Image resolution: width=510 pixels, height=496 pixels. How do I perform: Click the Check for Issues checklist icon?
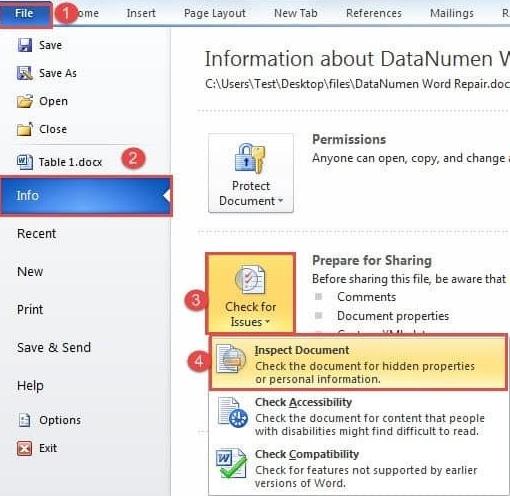(x=250, y=279)
